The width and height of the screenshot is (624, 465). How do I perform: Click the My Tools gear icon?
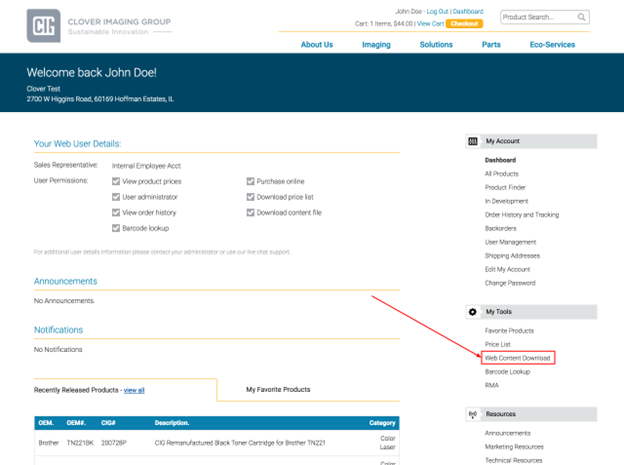coord(473,312)
